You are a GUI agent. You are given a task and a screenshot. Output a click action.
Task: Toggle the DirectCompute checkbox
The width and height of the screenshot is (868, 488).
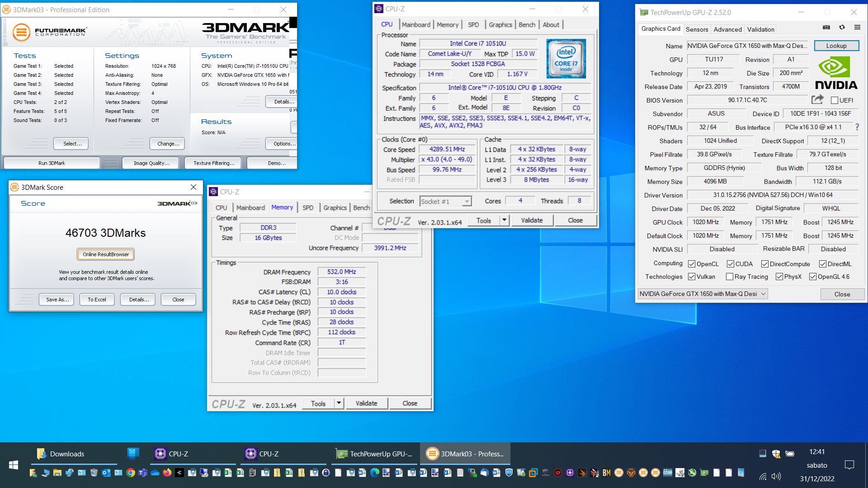(x=765, y=264)
